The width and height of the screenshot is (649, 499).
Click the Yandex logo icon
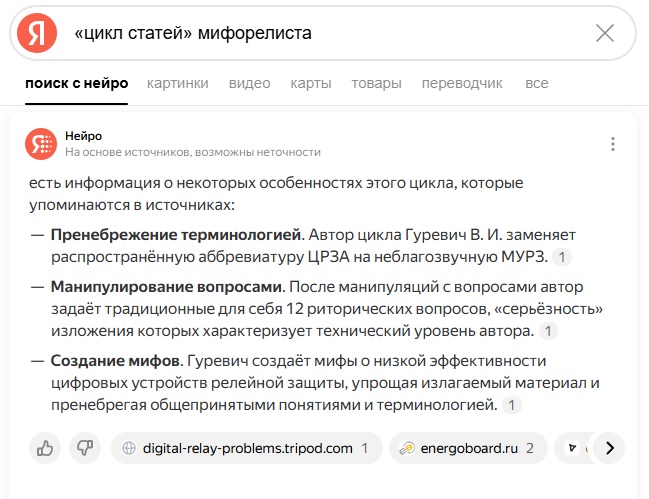tap(37, 33)
